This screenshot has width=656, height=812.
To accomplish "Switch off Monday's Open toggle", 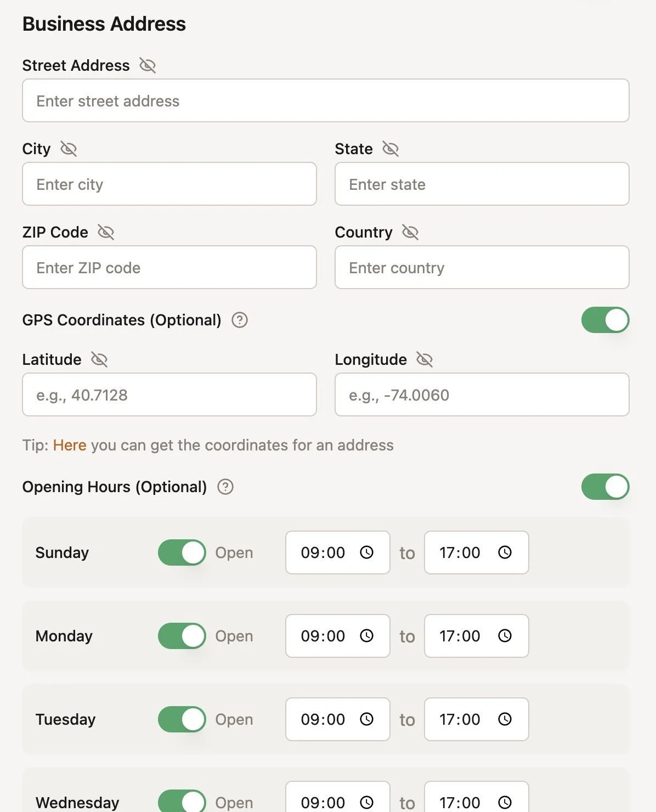I will pos(182,636).
